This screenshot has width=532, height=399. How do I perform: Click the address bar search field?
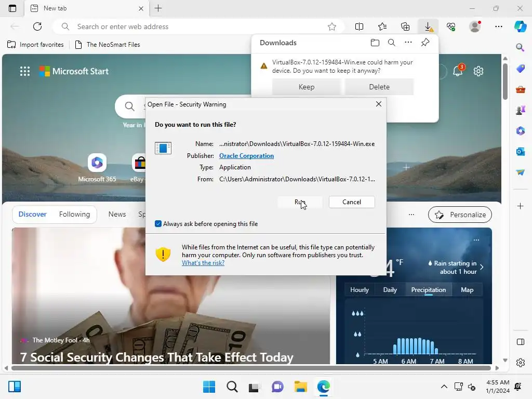198,26
